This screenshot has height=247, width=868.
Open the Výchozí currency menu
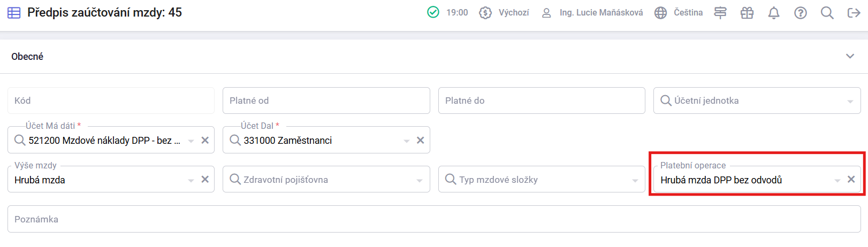[504, 13]
